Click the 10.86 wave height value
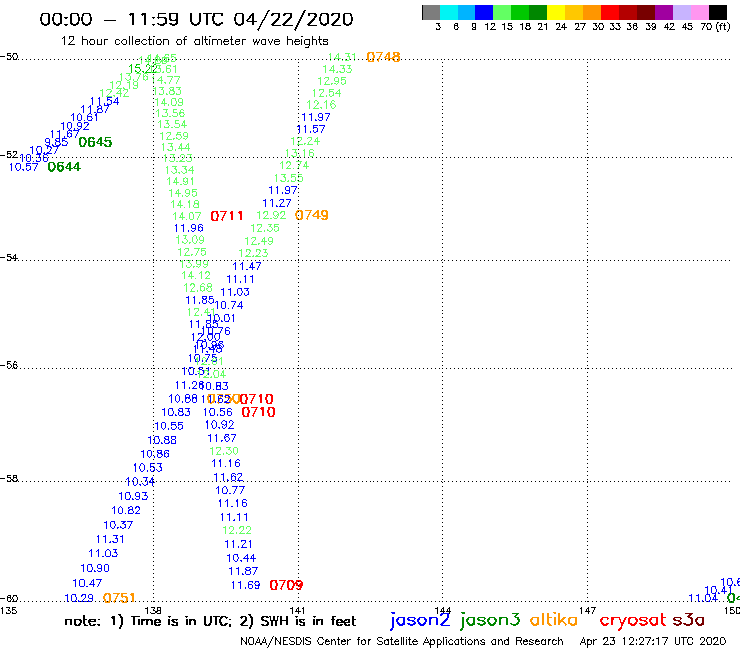 click(x=155, y=454)
